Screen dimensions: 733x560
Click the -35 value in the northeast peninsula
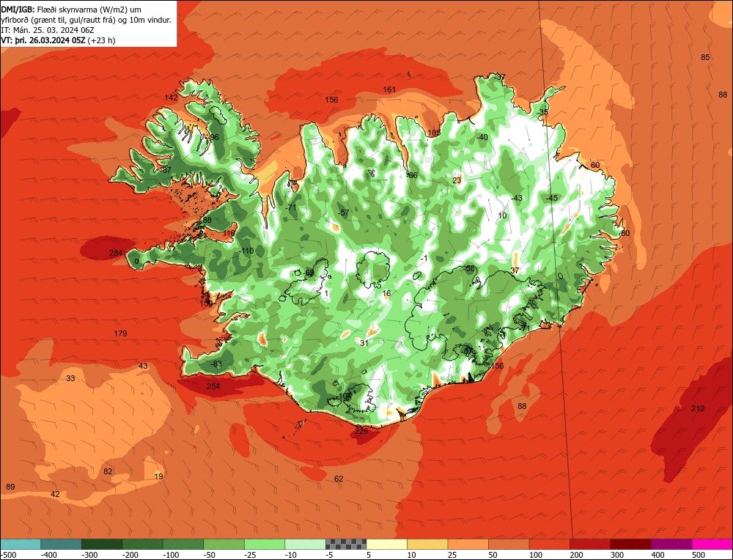pos(542,113)
